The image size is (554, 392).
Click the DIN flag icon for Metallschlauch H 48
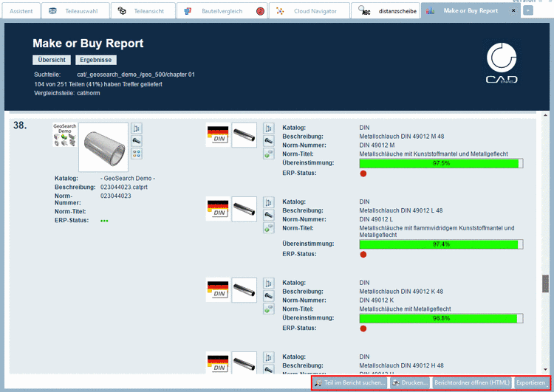click(218, 362)
